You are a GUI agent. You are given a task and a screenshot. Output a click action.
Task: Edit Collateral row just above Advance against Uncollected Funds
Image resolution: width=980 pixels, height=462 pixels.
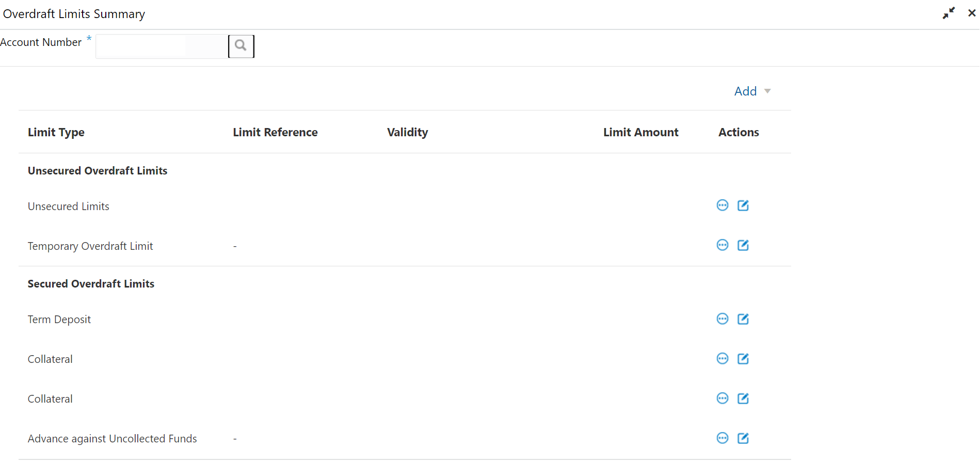tap(743, 399)
